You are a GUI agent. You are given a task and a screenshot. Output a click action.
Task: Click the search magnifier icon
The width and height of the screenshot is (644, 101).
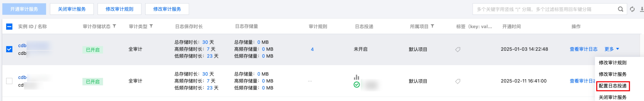[x=620, y=9]
